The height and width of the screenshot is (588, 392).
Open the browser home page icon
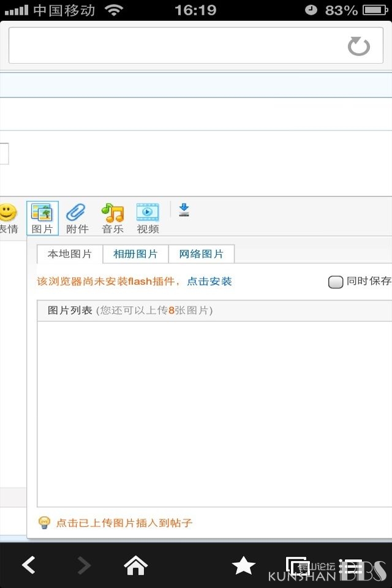[x=136, y=565]
